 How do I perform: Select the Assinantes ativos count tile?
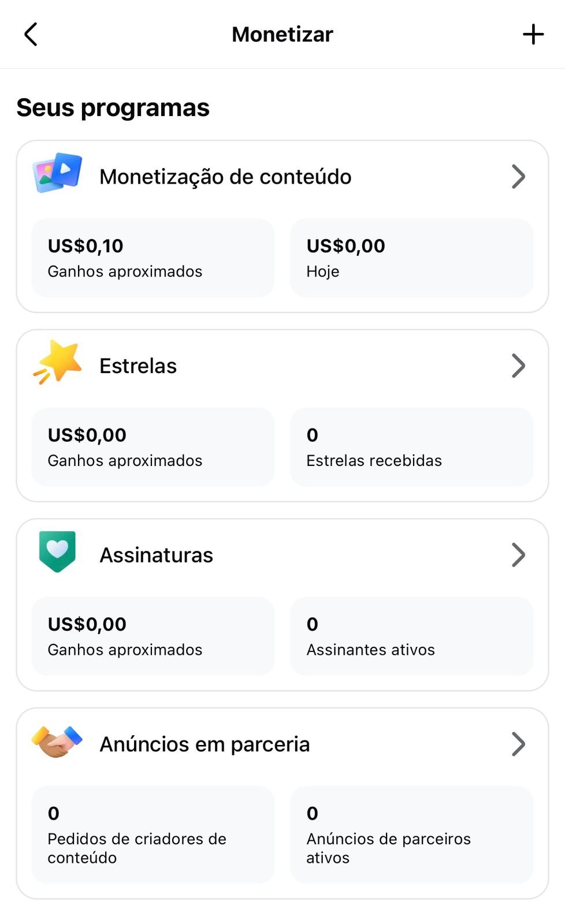coord(411,636)
